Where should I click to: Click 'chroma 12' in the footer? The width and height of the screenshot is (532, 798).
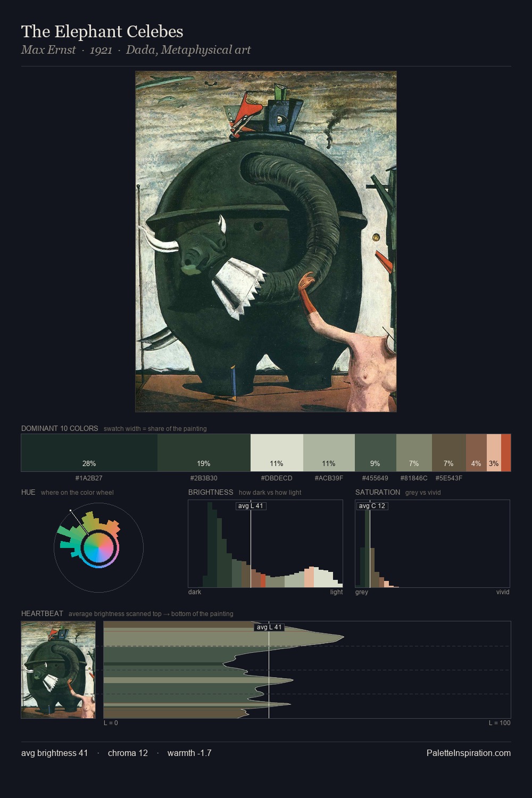coord(128,753)
